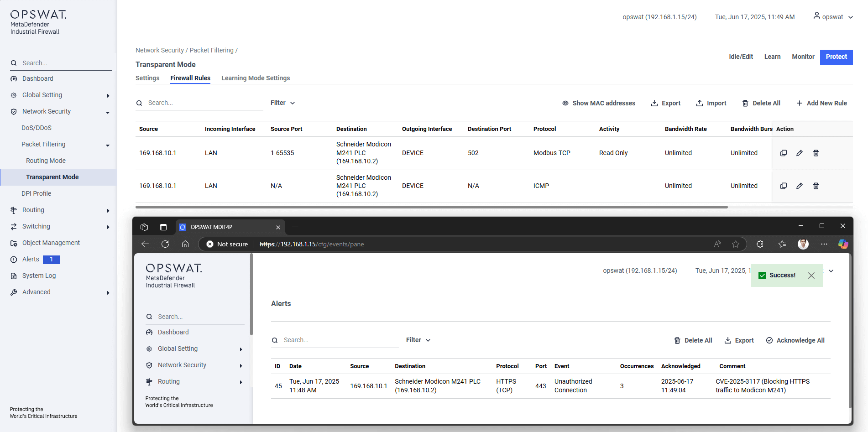Reload the page with the browser refresh icon
Viewport: 868px width, 432px height.
pyautogui.click(x=165, y=244)
